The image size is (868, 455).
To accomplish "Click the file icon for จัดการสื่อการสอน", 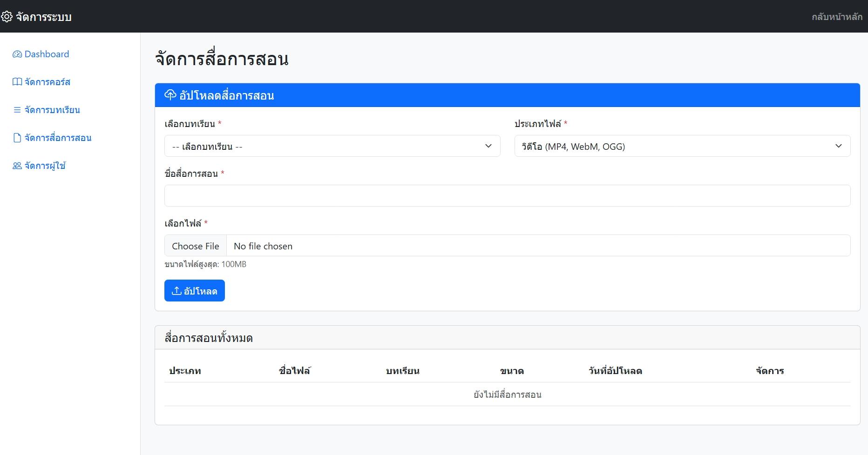I will click(x=17, y=138).
